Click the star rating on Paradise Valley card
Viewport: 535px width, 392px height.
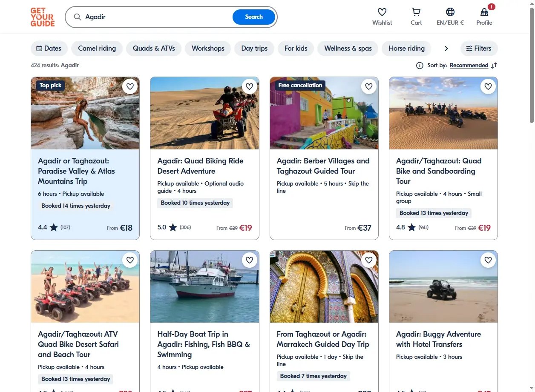pyautogui.click(x=54, y=228)
